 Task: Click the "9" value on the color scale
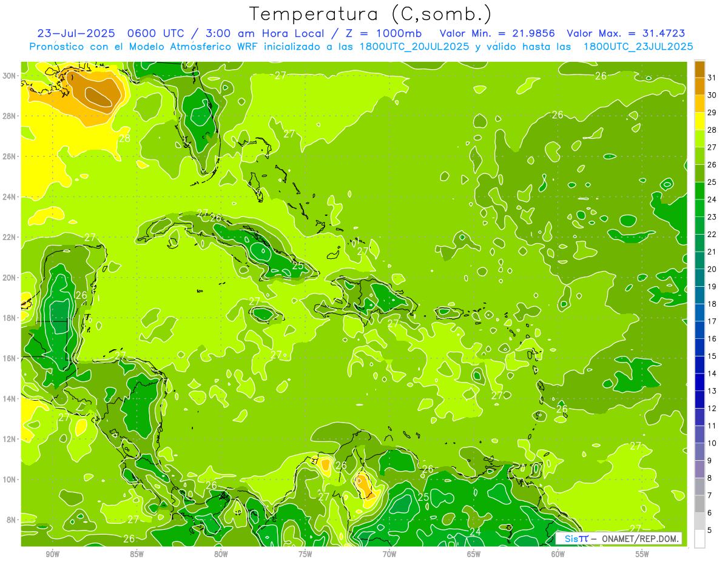(709, 461)
